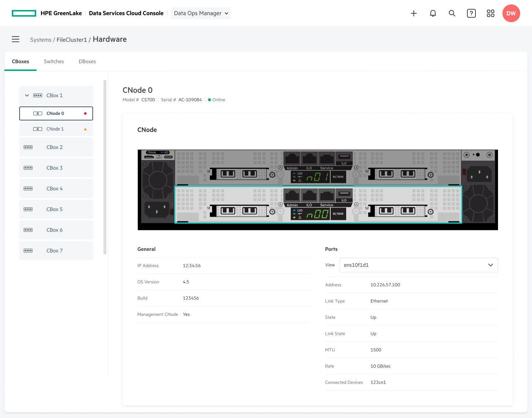Click the CBox 3 chassis icon
The height and width of the screenshot is (418, 532).
[x=28, y=168]
